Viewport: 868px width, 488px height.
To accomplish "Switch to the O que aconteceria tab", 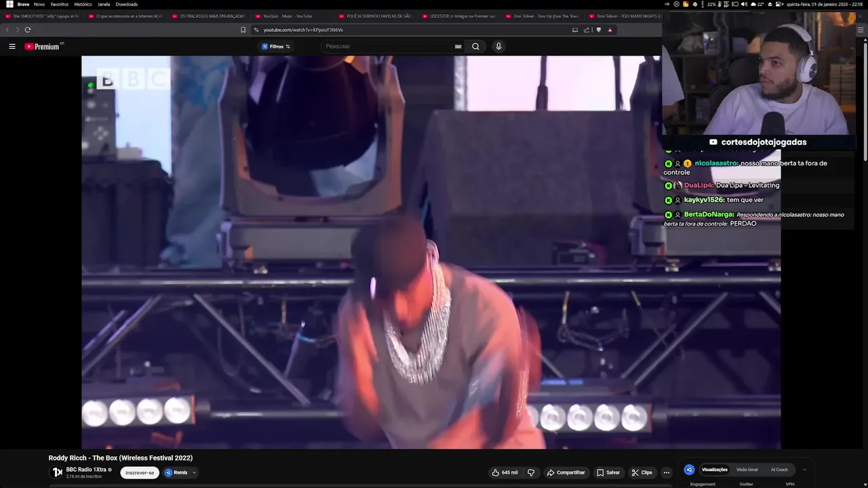I will click(125, 16).
